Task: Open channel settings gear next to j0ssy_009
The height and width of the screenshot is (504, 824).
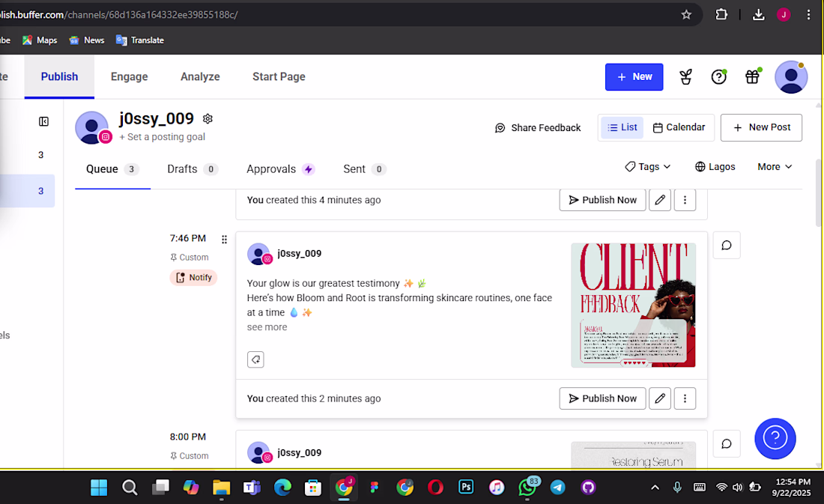Action: point(207,119)
